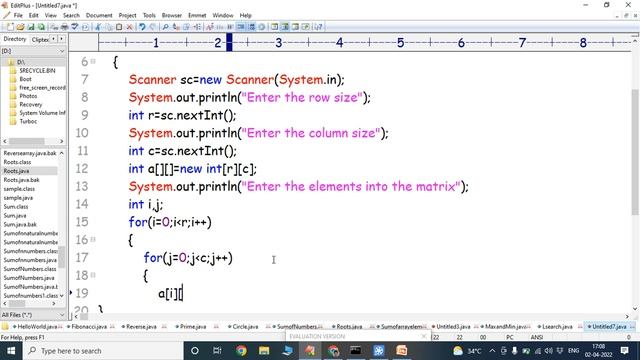Collapse the code fold at line 18
The image size is (640, 360).
(93, 275)
